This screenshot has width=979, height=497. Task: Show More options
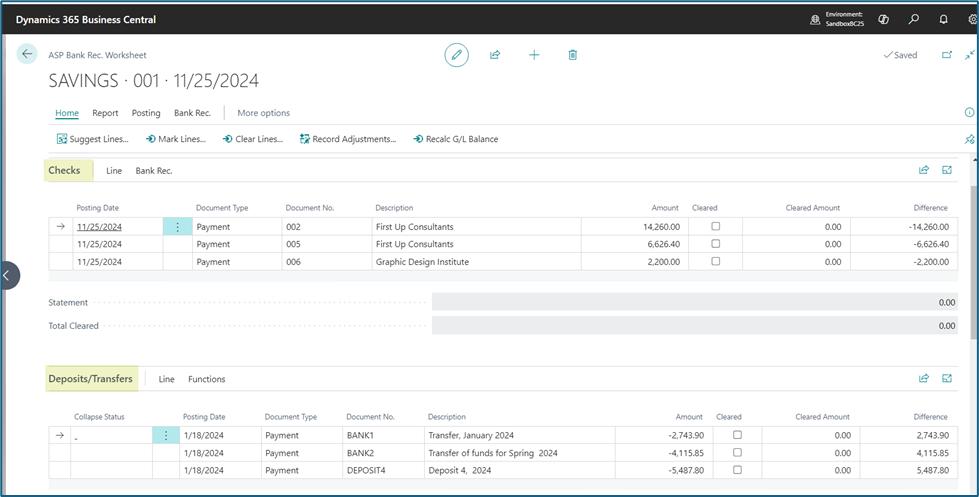263,113
